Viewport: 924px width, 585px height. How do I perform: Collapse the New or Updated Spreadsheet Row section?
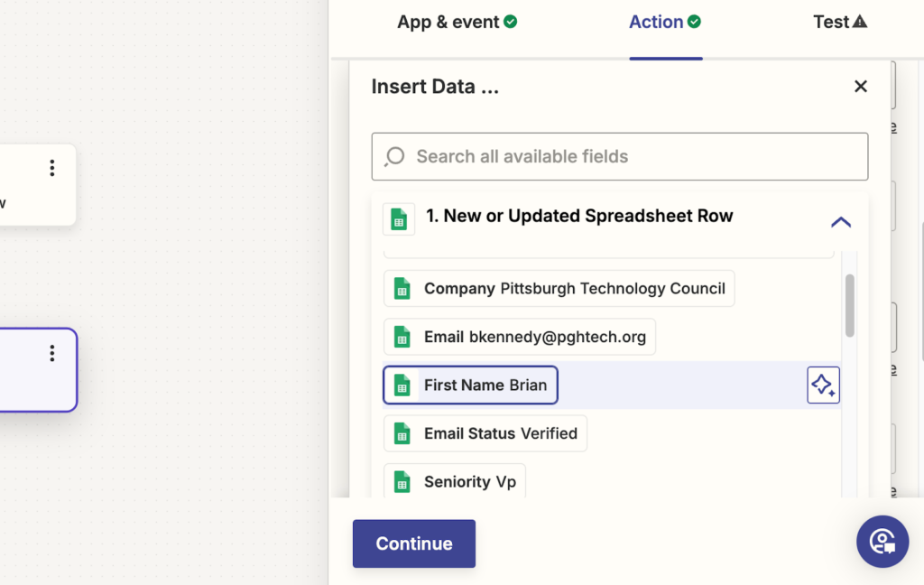pos(840,222)
